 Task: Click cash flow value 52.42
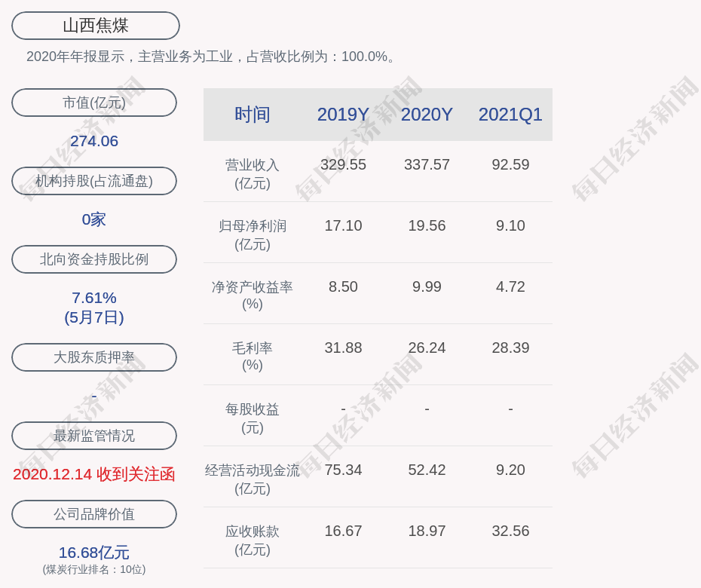point(427,470)
